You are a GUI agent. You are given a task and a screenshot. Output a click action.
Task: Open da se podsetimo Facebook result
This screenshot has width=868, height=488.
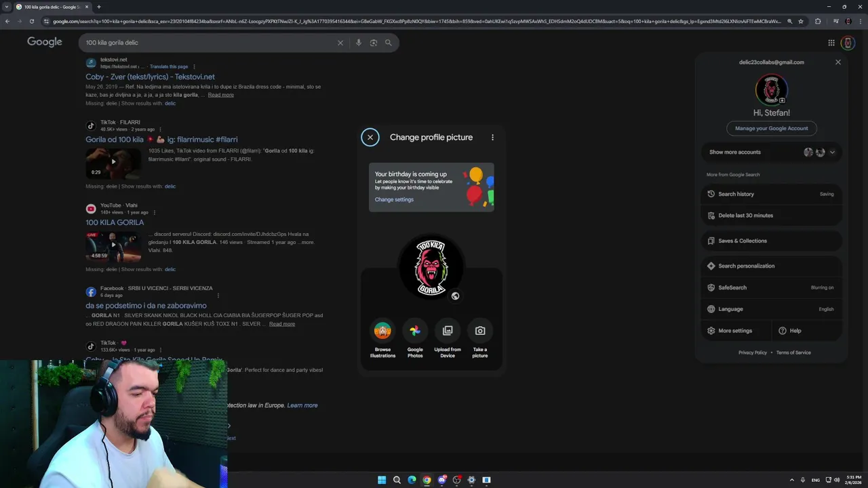point(146,306)
